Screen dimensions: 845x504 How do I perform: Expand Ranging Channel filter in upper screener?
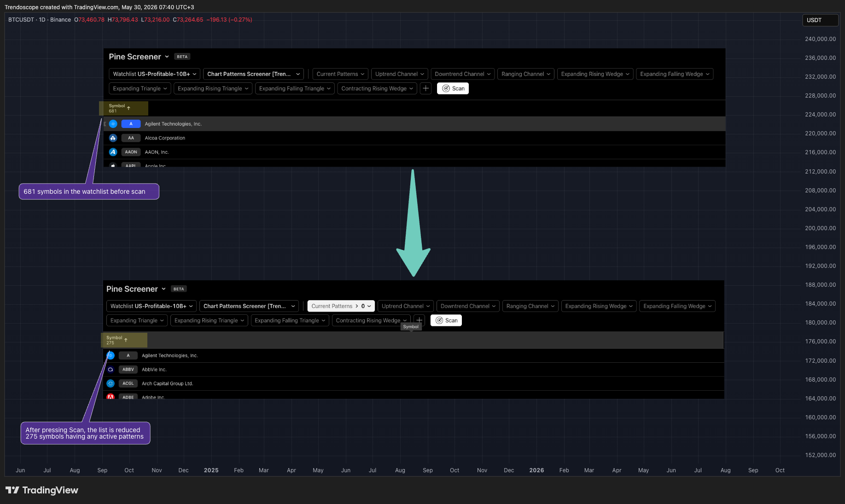pos(526,74)
